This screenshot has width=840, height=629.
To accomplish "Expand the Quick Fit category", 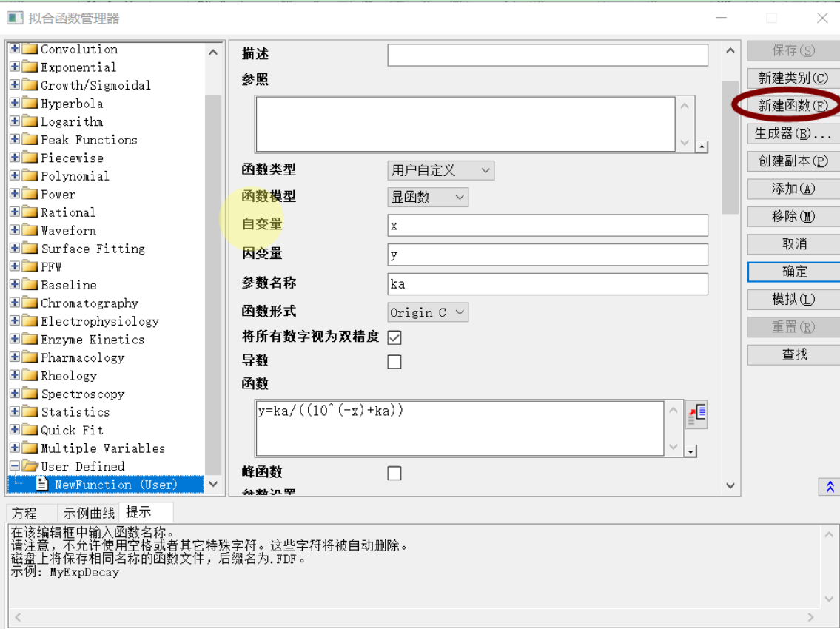I will coord(15,429).
